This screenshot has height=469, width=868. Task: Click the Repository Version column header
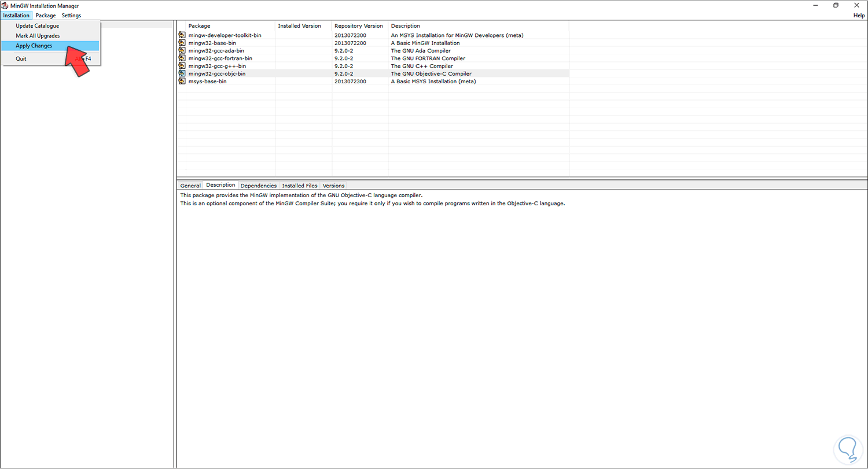360,25
